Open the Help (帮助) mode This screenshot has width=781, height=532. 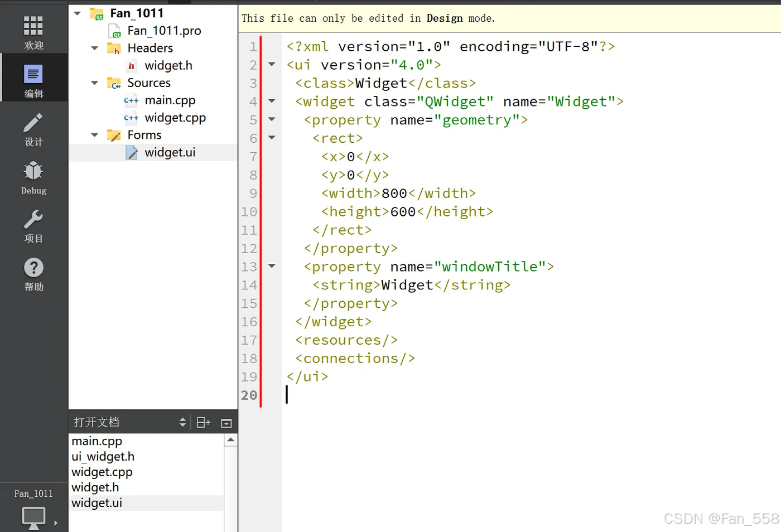(x=33, y=274)
